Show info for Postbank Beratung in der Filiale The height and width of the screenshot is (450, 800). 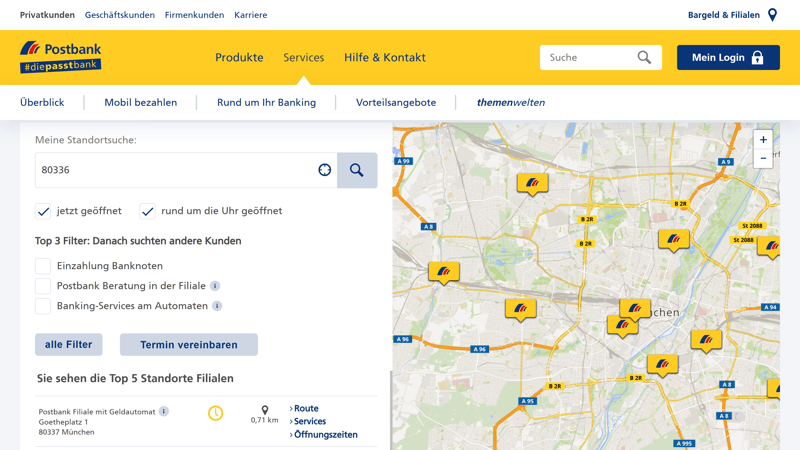[215, 286]
